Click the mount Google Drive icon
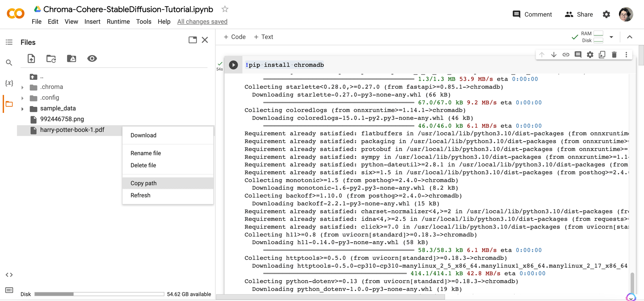This screenshot has width=644, height=301. (x=71, y=58)
